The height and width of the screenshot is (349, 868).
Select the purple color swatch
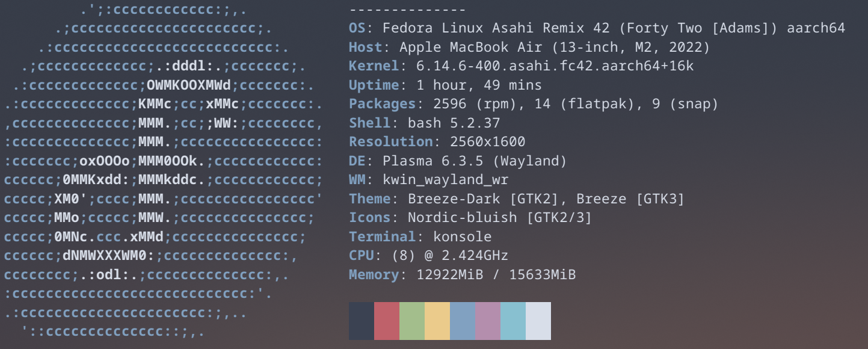(488, 321)
